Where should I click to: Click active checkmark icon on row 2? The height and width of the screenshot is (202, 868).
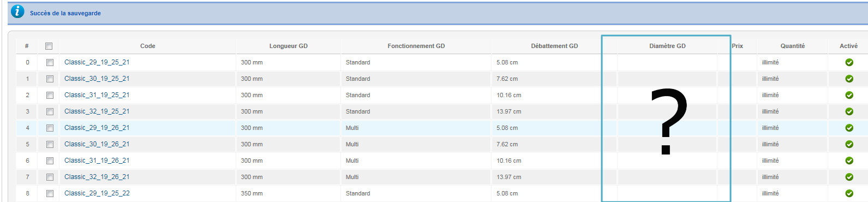click(849, 95)
